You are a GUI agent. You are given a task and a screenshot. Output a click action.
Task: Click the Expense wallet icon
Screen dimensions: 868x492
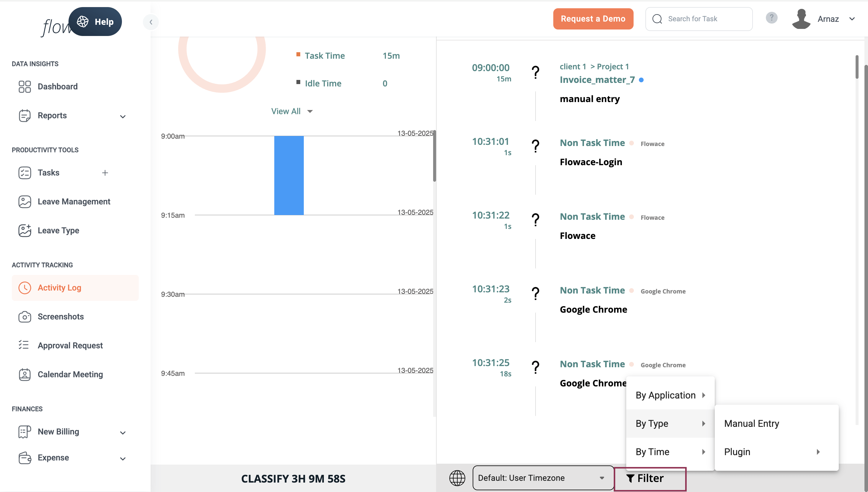[x=25, y=458]
